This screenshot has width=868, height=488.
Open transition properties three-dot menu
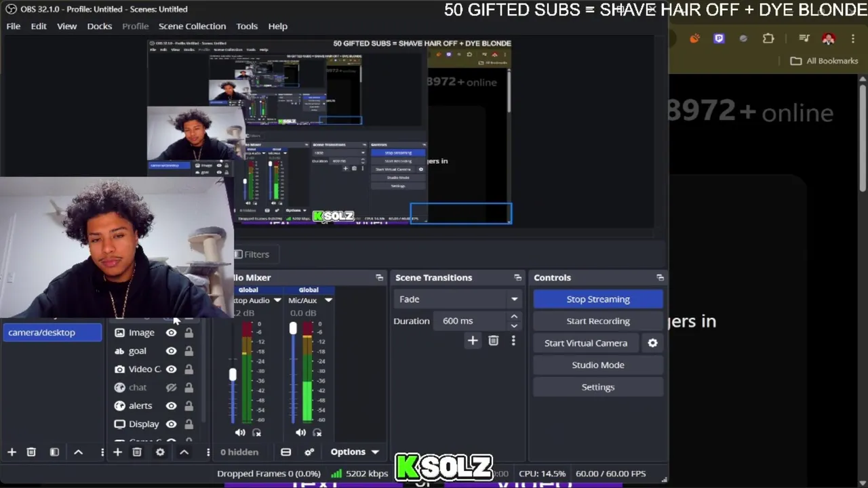pyautogui.click(x=513, y=341)
